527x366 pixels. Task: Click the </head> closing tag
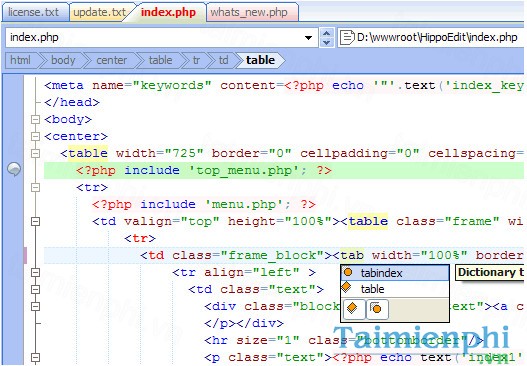click(72, 103)
